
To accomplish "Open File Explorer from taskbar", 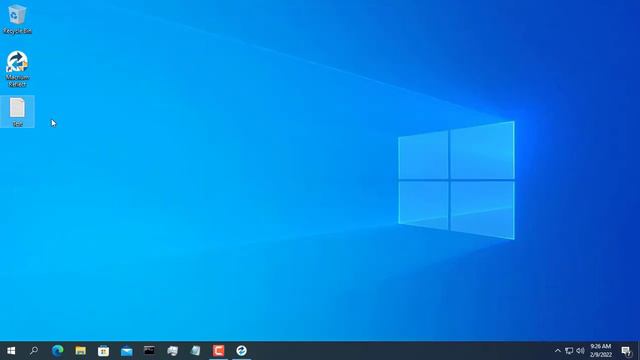I will pyautogui.click(x=80, y=351).
